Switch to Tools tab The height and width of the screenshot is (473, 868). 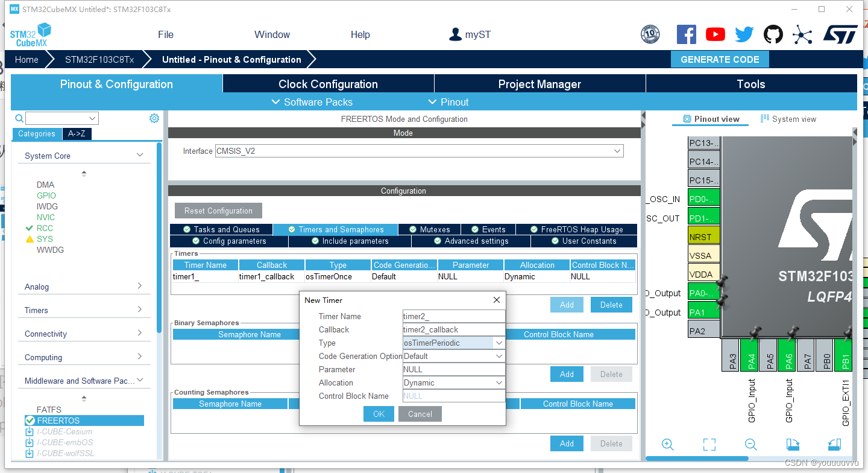coord(751,84)
